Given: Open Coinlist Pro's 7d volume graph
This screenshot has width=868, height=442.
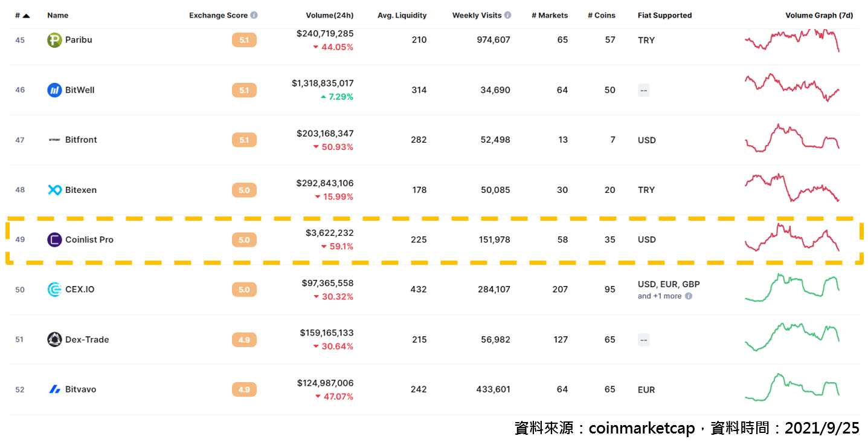Looking at the screenshot, I should [792, 238].
